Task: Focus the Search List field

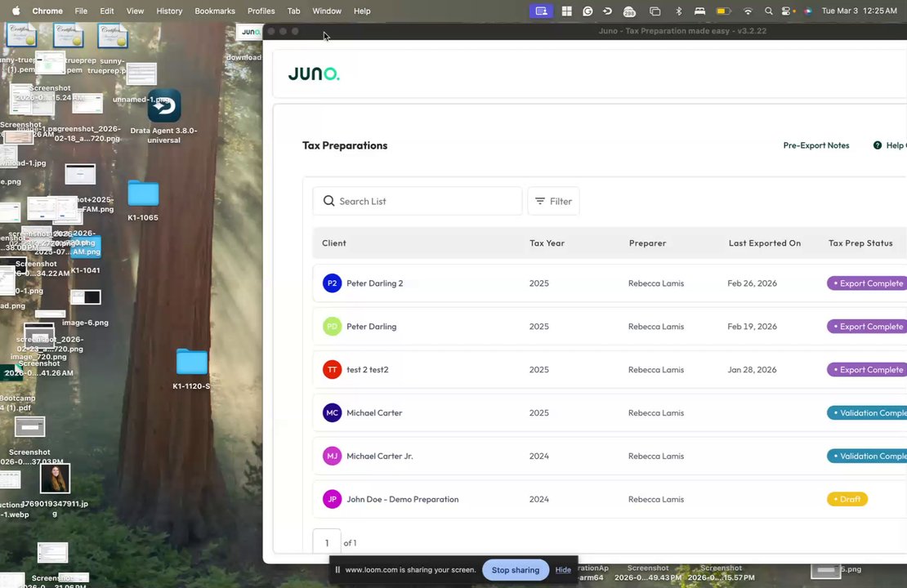Action: pos(417,201)
